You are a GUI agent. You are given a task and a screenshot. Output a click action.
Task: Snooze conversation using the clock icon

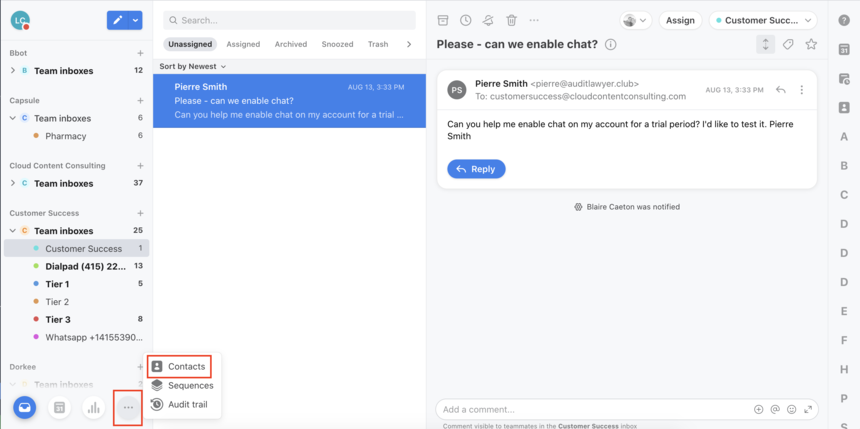(x=466, y=20)
